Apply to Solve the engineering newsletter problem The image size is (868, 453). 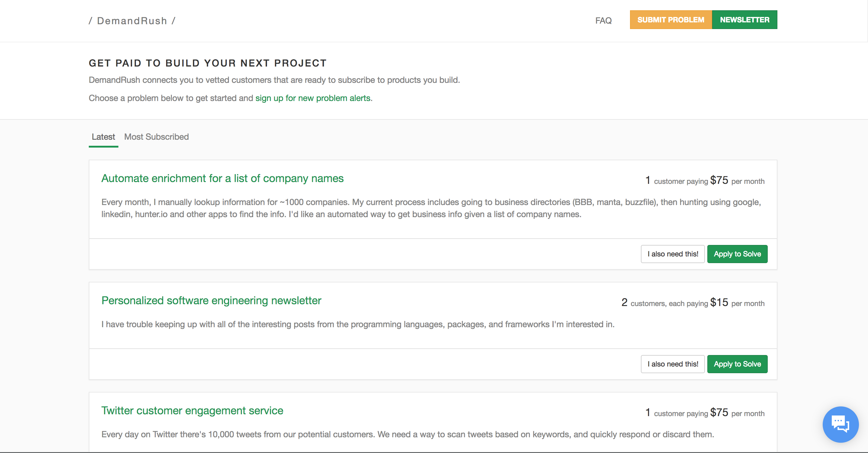coord(737,364)
